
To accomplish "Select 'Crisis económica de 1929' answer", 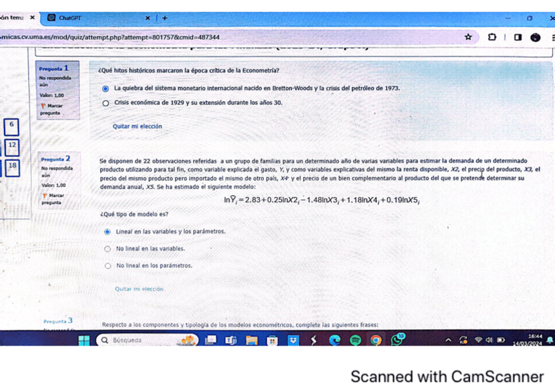I will [105, 103].
